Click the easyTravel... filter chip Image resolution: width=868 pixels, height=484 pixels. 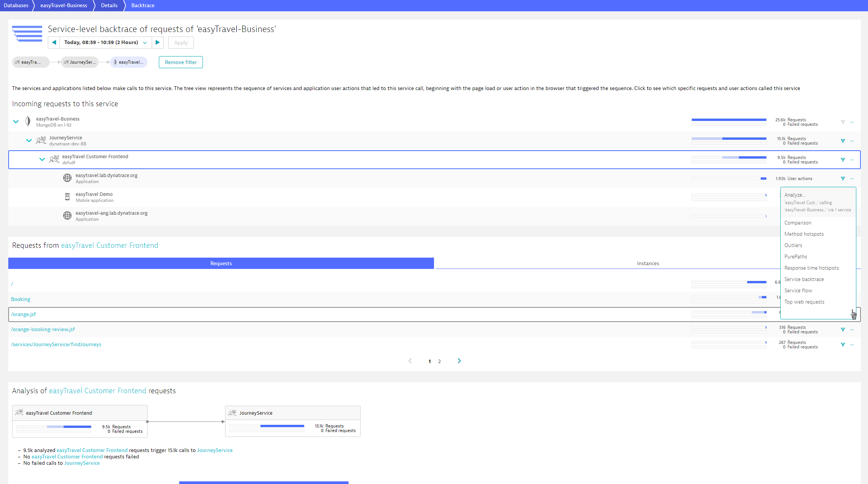[x=129, y=62]
